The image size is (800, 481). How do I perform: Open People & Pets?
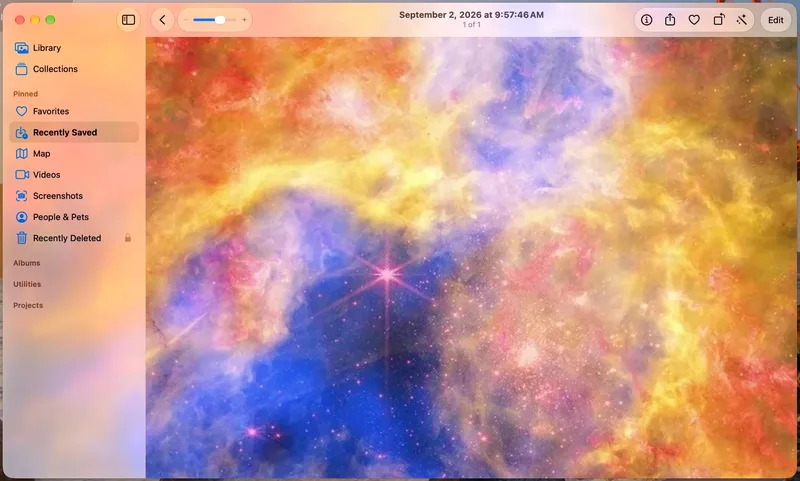[x=74, y=217]
